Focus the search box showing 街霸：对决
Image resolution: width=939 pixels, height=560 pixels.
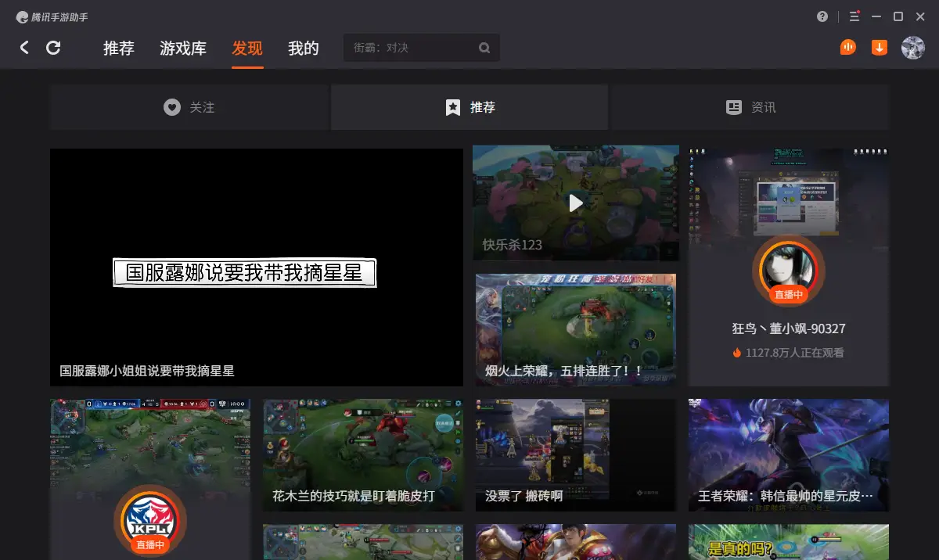[421, 48]
